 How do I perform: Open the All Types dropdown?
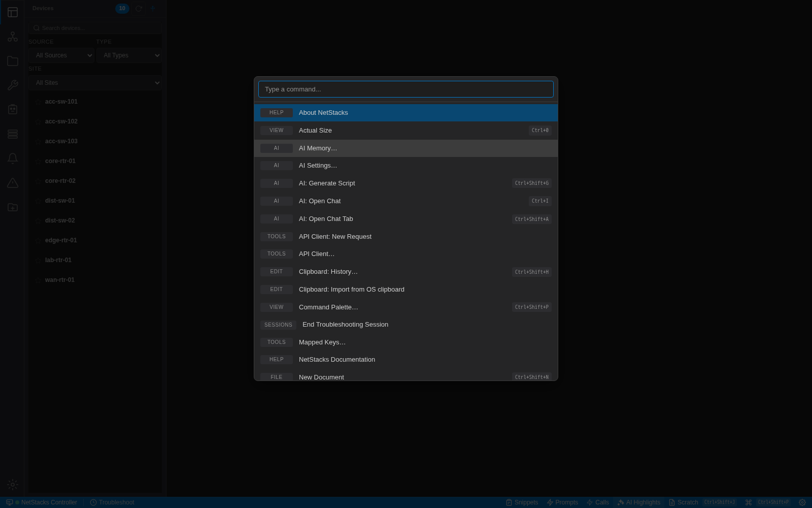(129, 55)
